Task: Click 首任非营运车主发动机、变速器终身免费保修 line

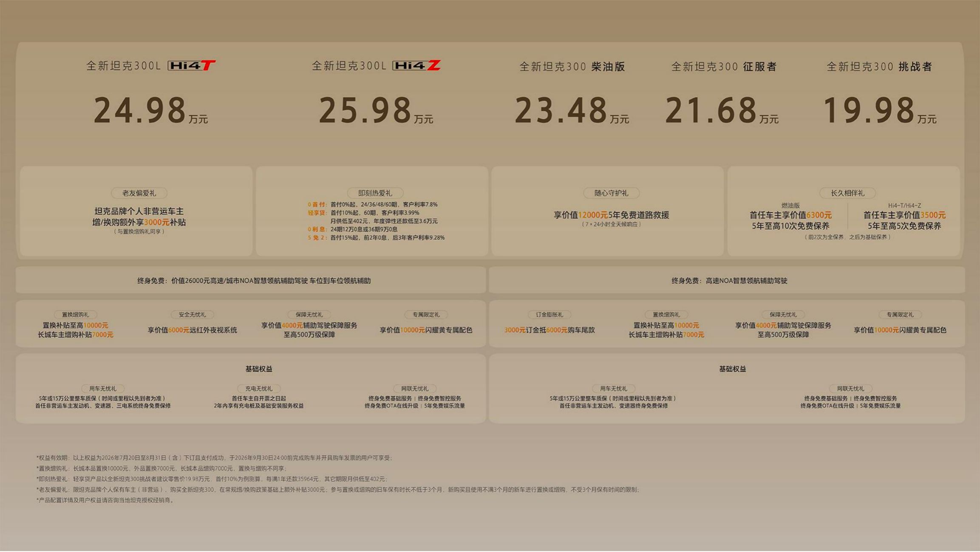Action: pos(613,406)
